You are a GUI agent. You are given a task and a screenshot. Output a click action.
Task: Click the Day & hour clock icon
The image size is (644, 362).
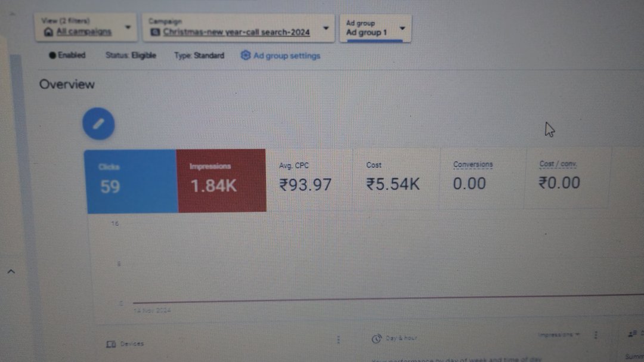click(376, 339)
